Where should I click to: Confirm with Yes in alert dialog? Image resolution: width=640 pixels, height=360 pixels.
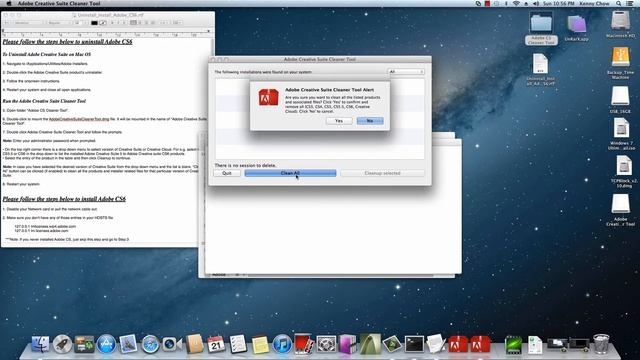(x=339, y=121)
